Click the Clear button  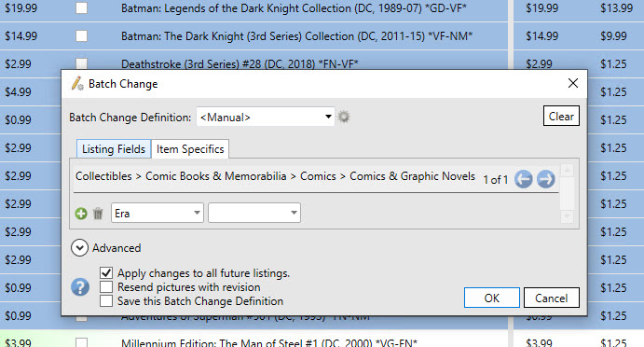point(561,117)
